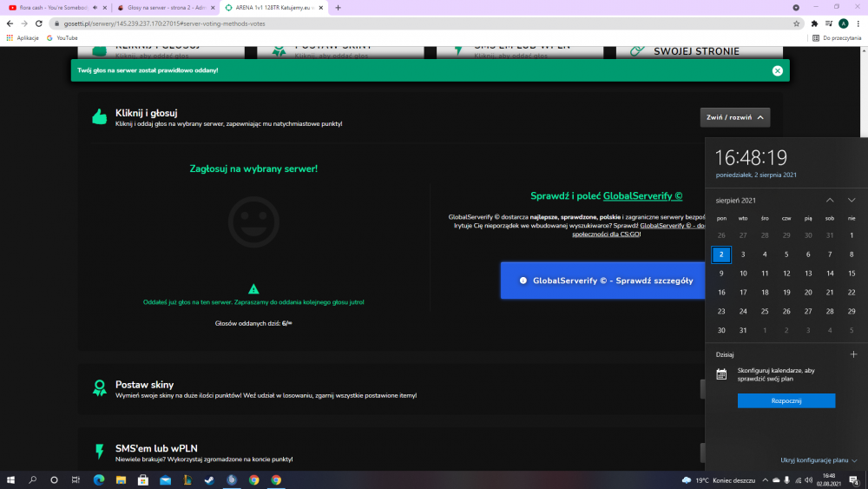The width and height of the screenshot is (868, 489).
Task: Open the Postaw skiny section heading
Action: 144,384
